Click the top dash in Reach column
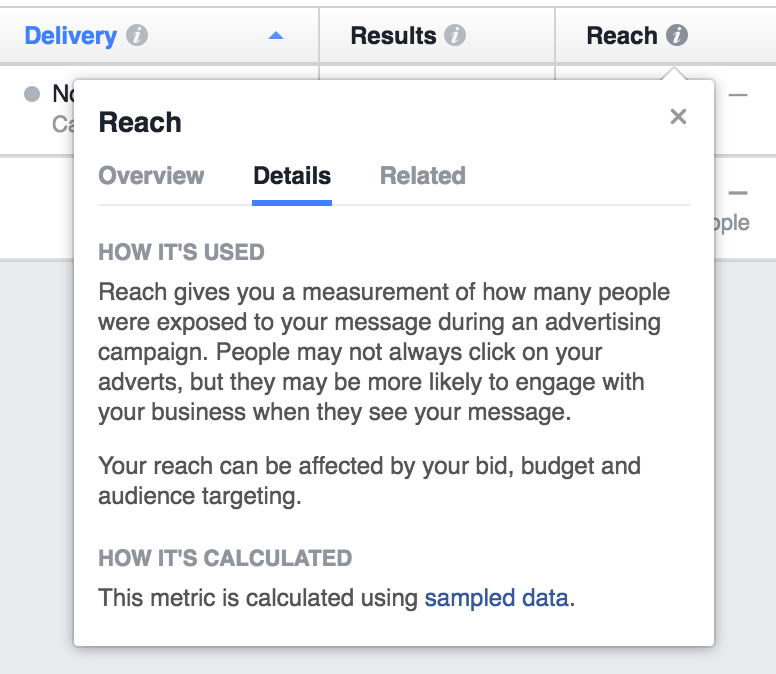This screenshot has height=674, width=776. (738, 95)
